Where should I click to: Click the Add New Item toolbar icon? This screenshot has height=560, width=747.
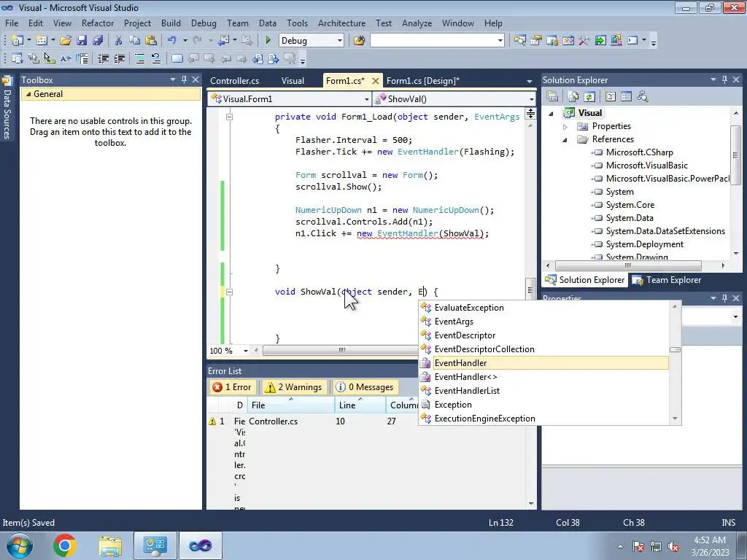click(x=42, y=41)
